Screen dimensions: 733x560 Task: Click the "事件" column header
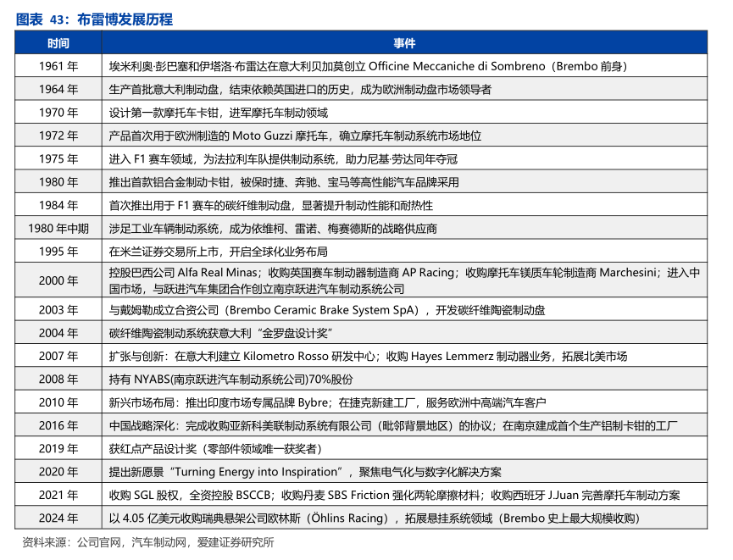(x=404, y=43)
